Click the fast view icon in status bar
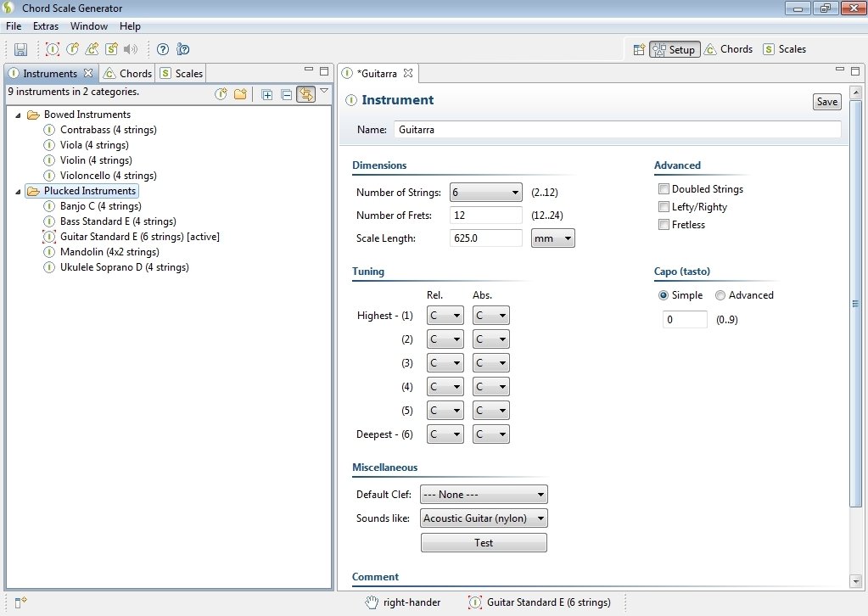The image size is (868, 616). (x=20, y=602)
